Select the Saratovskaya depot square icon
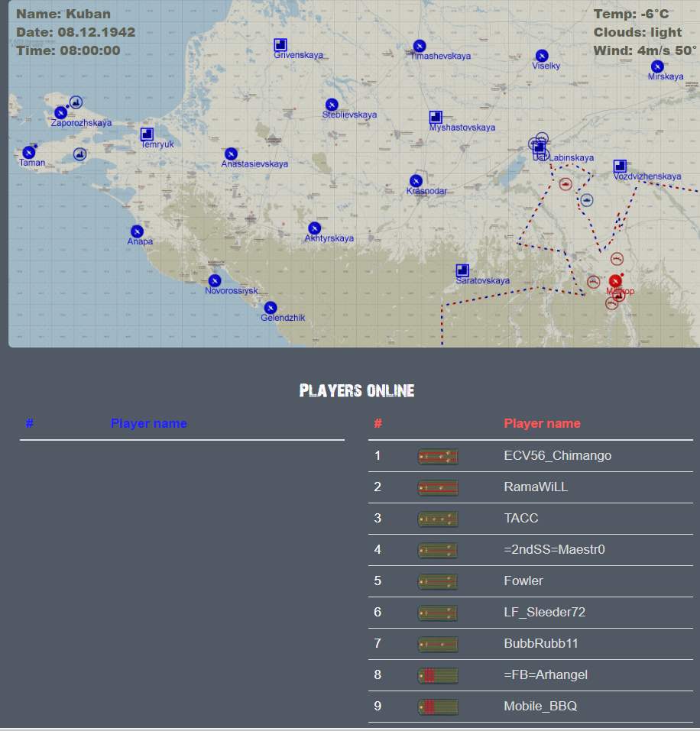The height and width of the screenshot is (731, 700). [462, 270]
